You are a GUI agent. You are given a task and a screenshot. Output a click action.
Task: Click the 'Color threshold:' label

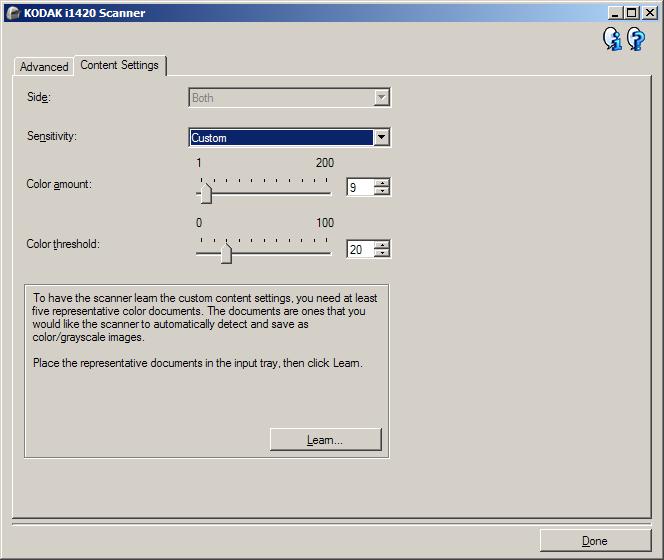[x=63, y=244]
